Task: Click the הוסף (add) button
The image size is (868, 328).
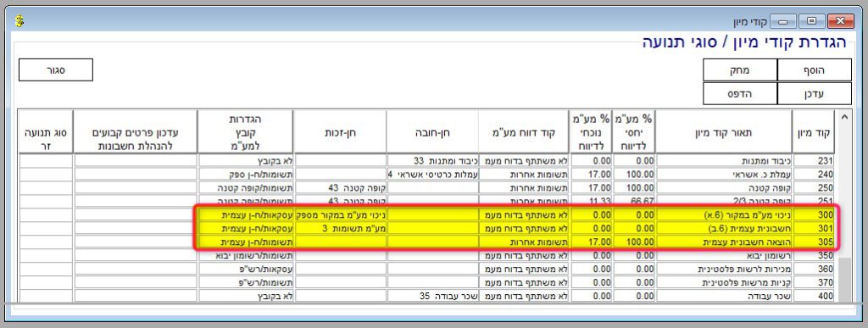Action: click(815, 69)
